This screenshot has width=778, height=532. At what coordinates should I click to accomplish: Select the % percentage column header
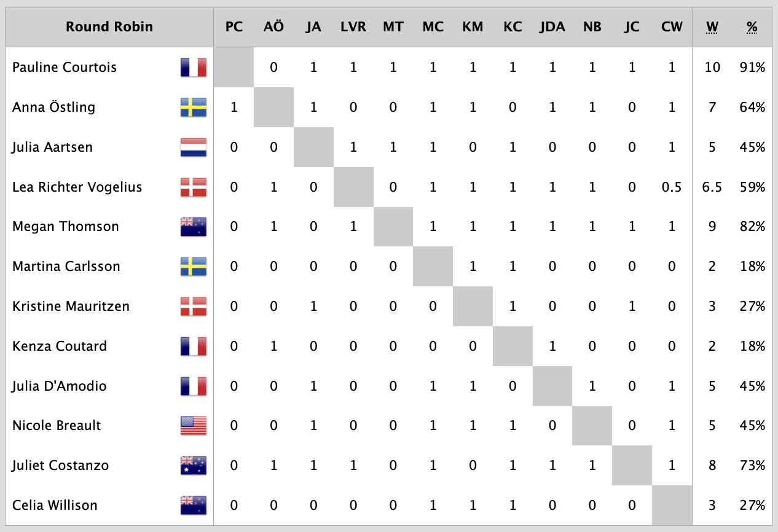pyautogui.click(x=752, y=27)
